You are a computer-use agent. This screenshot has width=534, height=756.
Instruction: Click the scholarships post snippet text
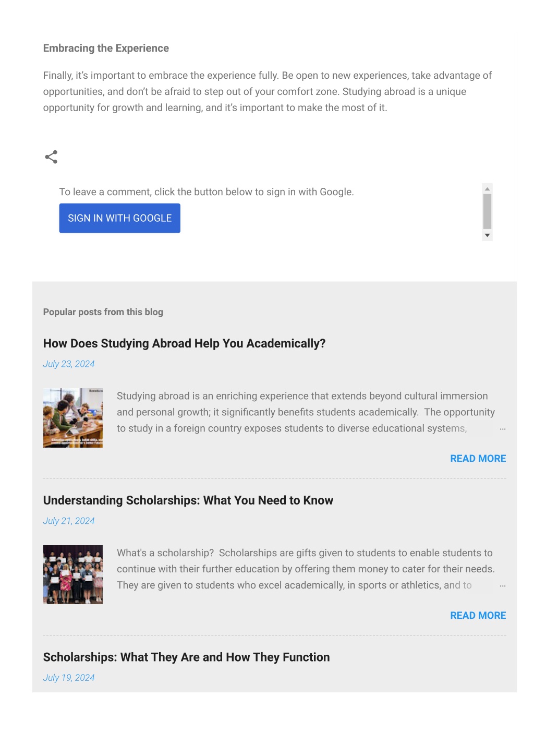(x=306, y=569)
